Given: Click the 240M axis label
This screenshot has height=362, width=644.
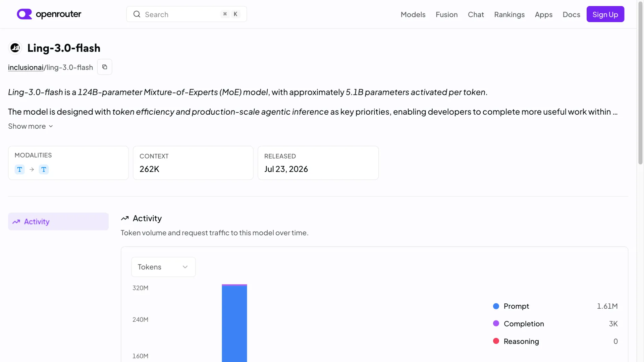Looking at the screenshot, I should (x=140, y=320).
